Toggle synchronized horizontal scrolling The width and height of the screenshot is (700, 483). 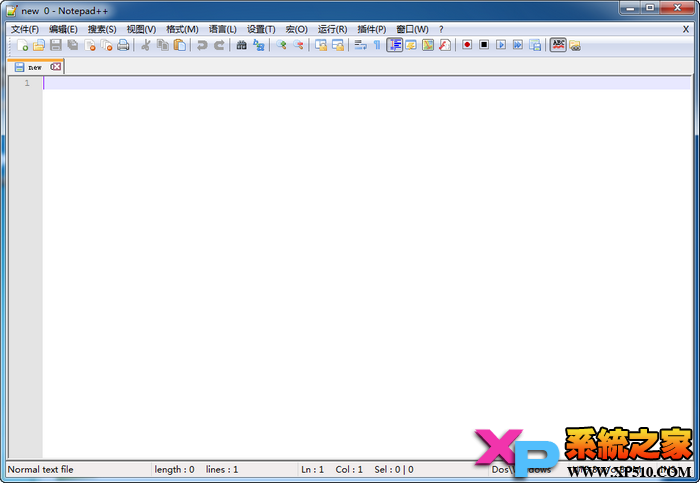click(338, 45)
